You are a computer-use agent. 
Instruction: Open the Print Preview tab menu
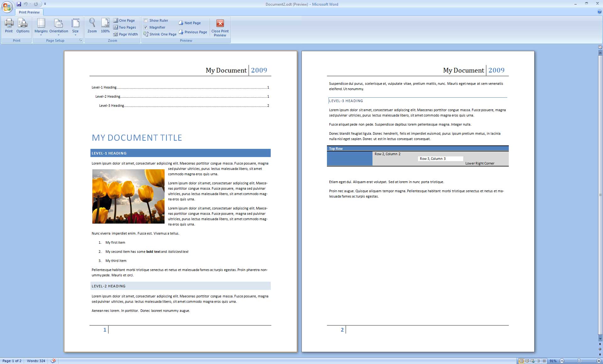(x=29, y=12)
